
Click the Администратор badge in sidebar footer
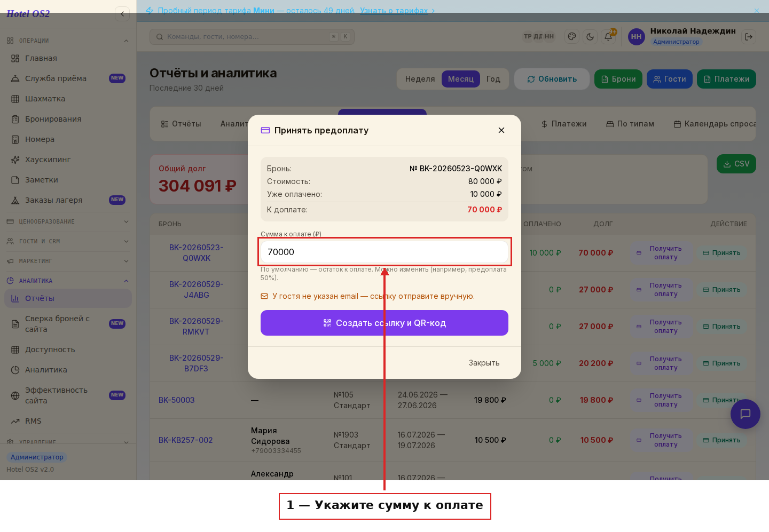point(37,457)
